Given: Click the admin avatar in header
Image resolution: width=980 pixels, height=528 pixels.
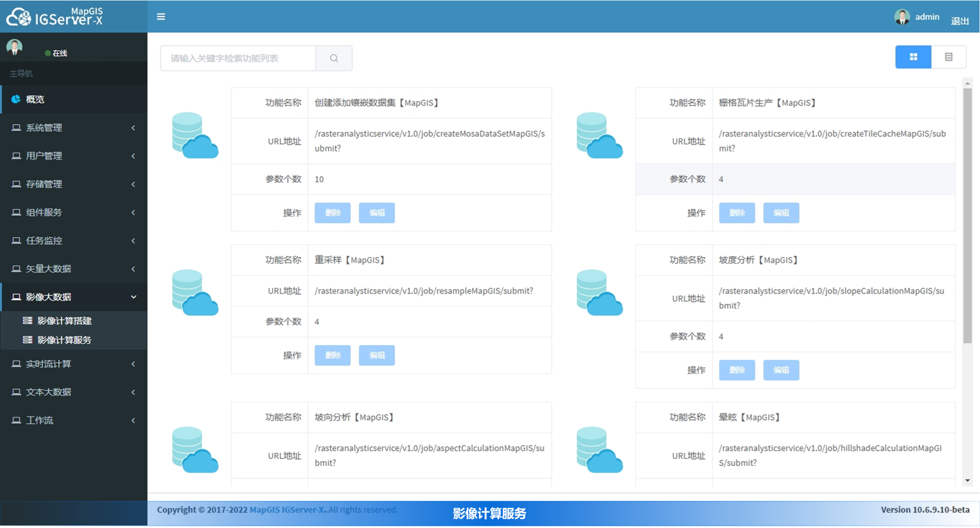Looking at the screenshot, I should point(902,17).
